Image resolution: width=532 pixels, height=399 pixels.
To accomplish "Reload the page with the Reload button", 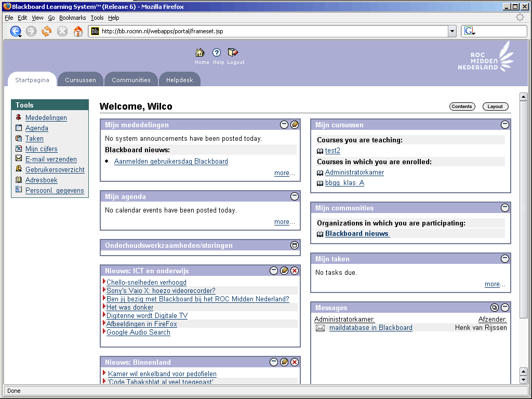I will pos(46,31).
